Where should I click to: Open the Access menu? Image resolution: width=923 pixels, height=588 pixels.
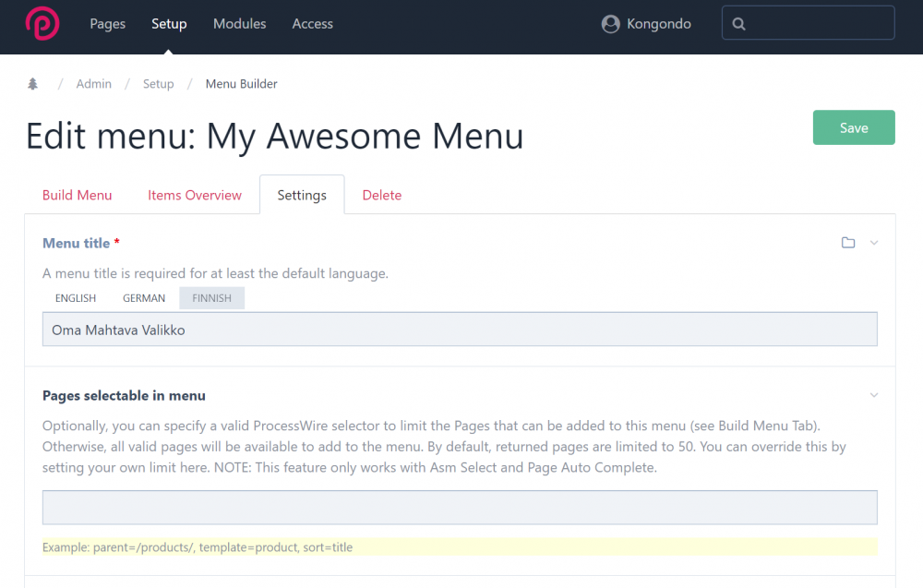pyautogui.click(x=312, y=24)
